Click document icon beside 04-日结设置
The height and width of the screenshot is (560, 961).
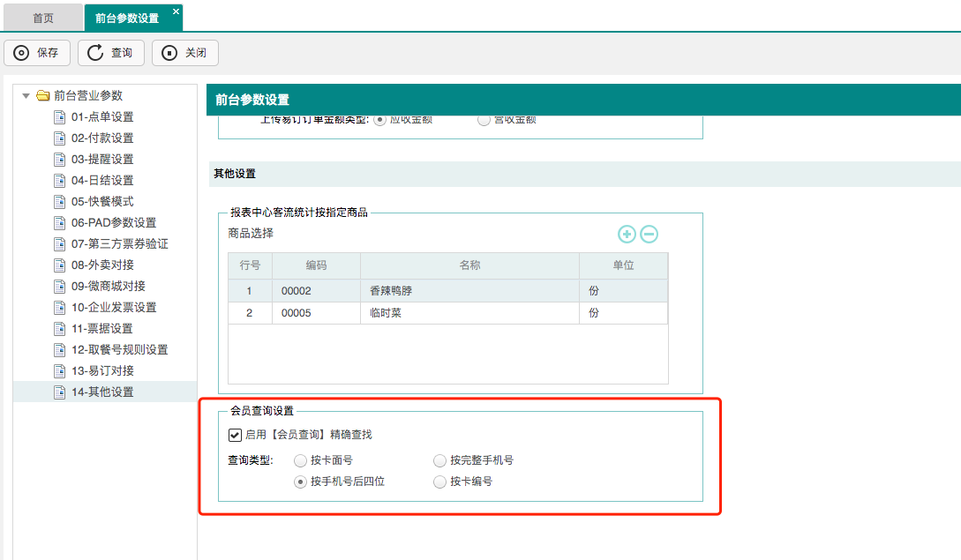point(59,180)
